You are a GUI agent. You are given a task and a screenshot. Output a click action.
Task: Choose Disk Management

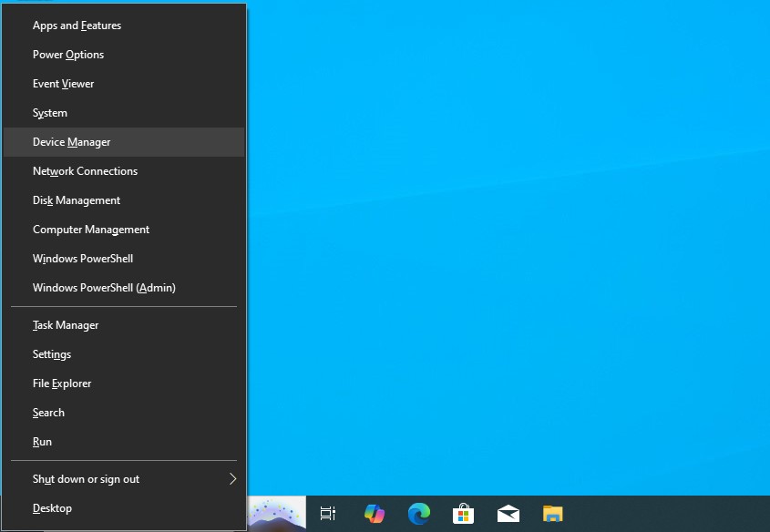pos(124,200)
